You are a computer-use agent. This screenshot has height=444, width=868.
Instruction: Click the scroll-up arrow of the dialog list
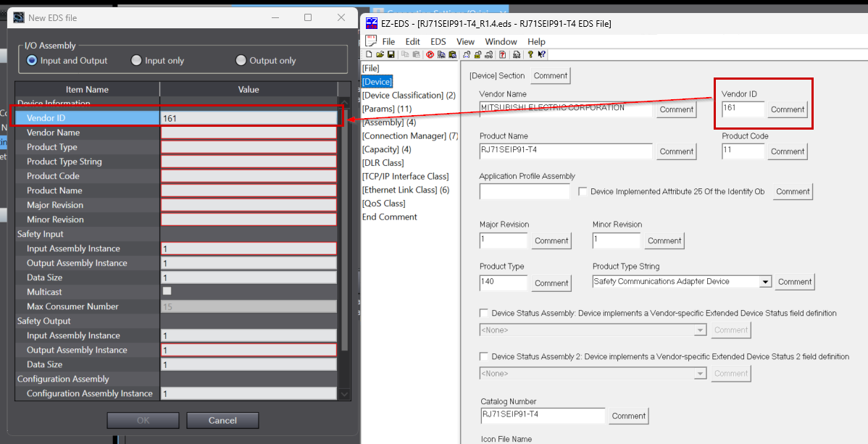pyautogui.click(x=344, y=104)
